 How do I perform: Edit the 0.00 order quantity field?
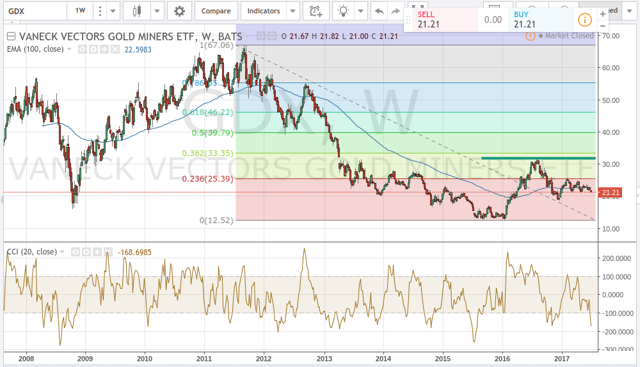493,20
